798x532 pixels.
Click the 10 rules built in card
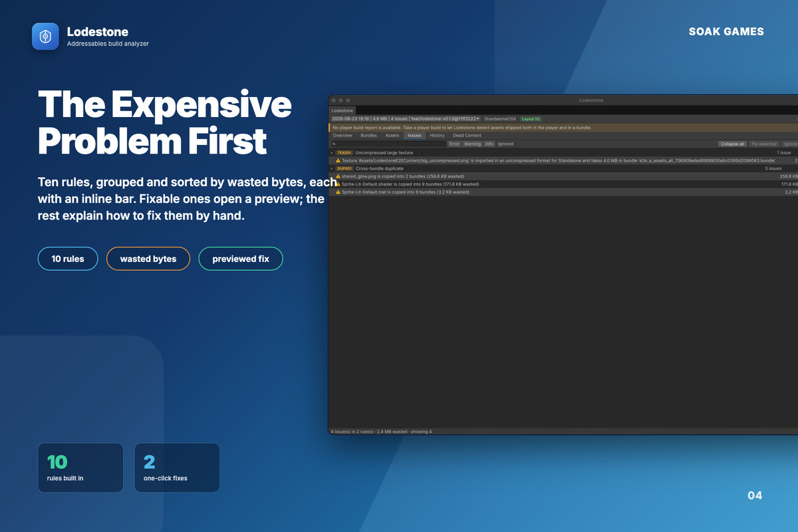[80, 467]
